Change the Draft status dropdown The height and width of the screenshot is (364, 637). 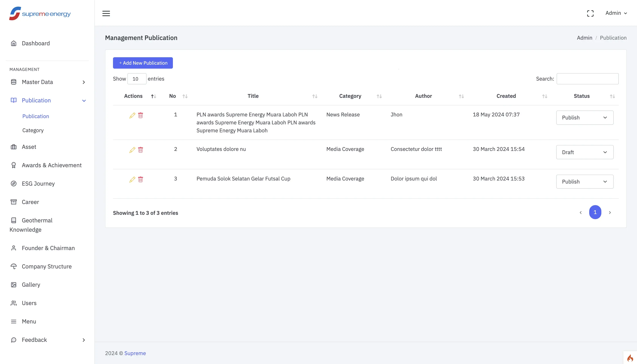(x=584, y=152)
